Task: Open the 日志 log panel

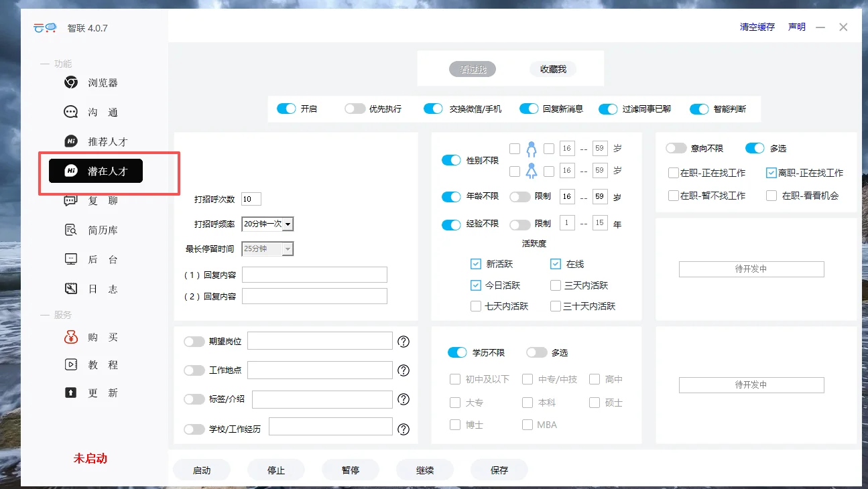Action: pyautogui.click(x=89, y=288)
